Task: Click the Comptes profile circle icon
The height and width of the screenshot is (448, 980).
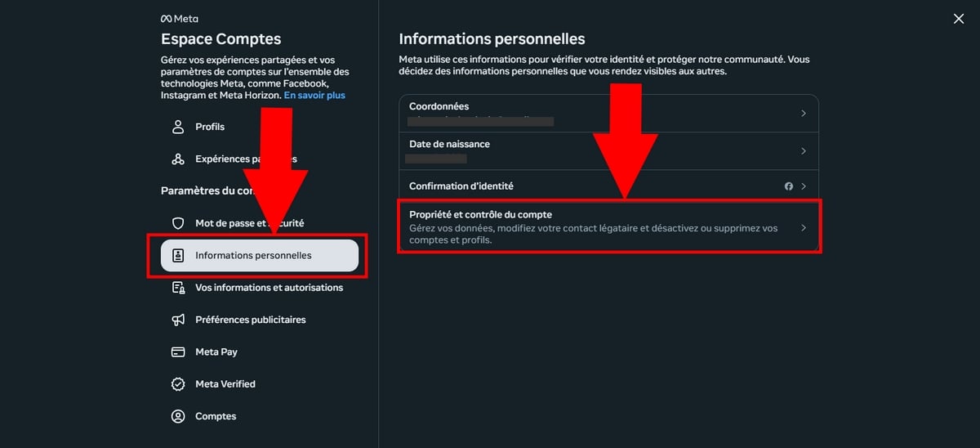Action: (x=178, y=416)
